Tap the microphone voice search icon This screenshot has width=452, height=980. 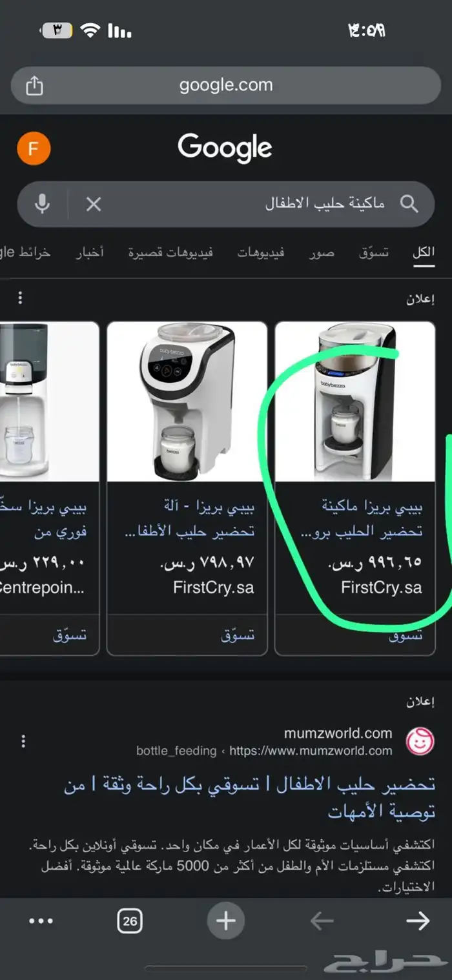pos(43,204)
